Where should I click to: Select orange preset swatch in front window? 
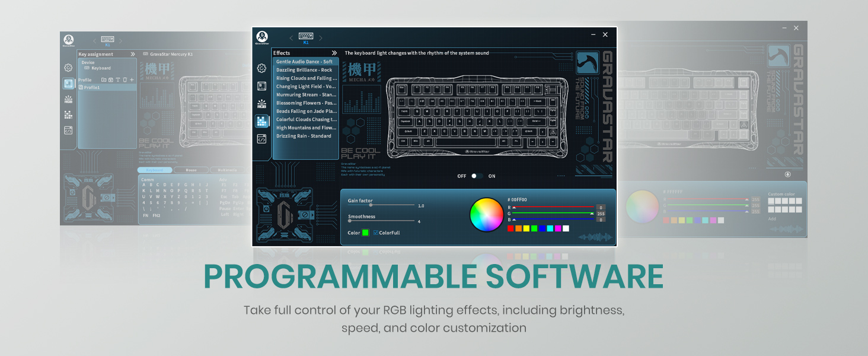[x=519, y=228]
